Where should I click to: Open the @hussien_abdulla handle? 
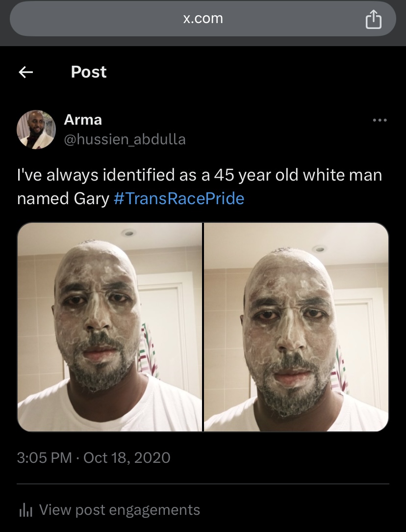pyautogui.click(x=125, y=139)
